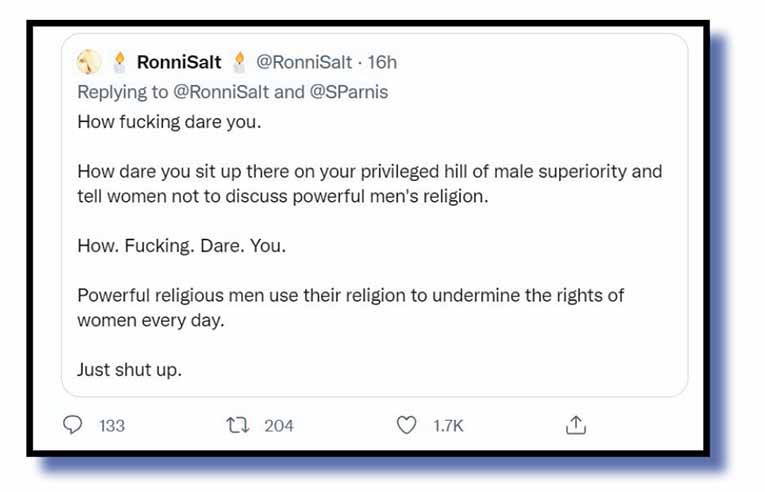The width and height of the screenshot is (765, 492).
Task: Click the candle emoji before the display name
Action: pos(119,62)
